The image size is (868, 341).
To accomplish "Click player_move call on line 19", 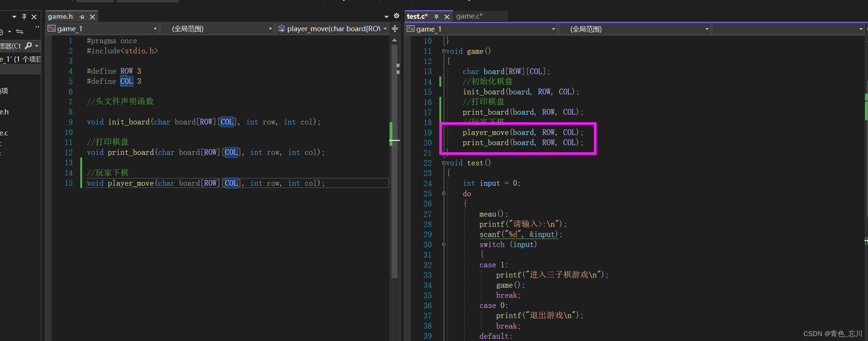I will (x=523, y=132).
